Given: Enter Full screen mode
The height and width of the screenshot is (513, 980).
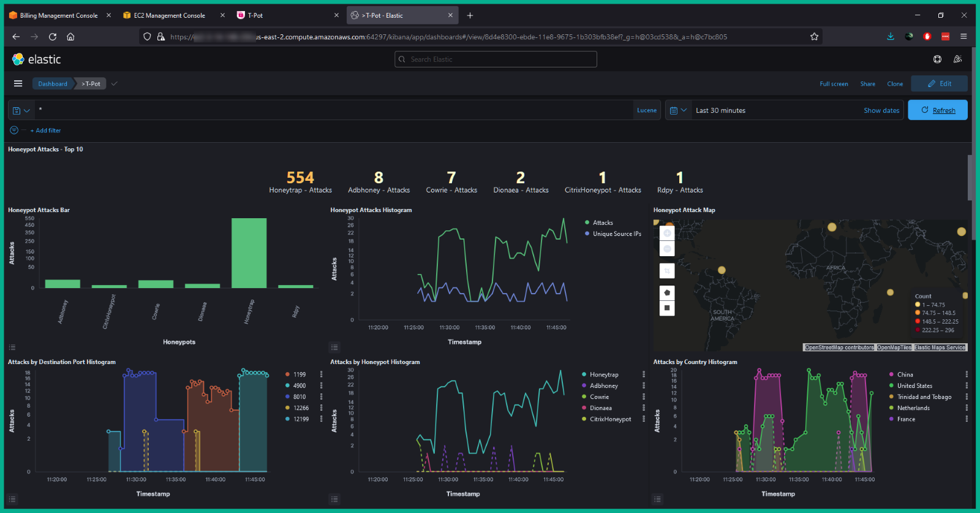Looking at the screenshot, I should pos(834,84).
